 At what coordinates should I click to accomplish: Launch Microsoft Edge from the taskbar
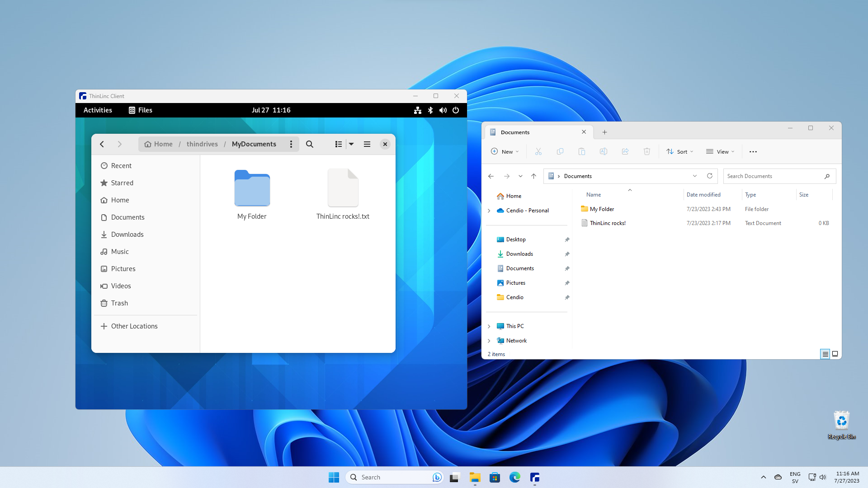[515, 477]
